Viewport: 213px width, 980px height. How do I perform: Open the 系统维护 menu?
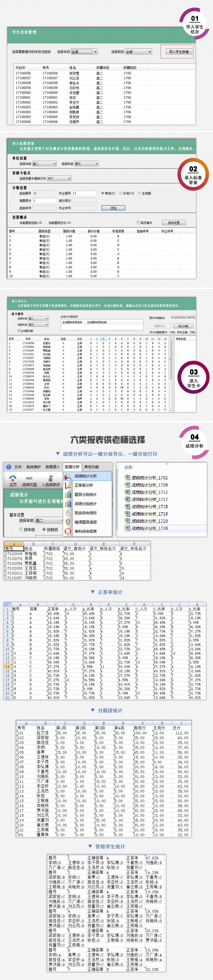33,467
